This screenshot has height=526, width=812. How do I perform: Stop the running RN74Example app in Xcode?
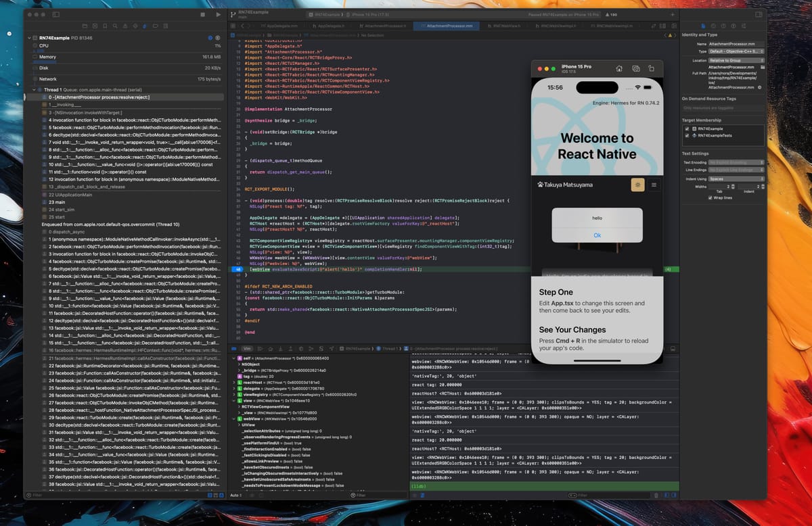click(203, 14)
